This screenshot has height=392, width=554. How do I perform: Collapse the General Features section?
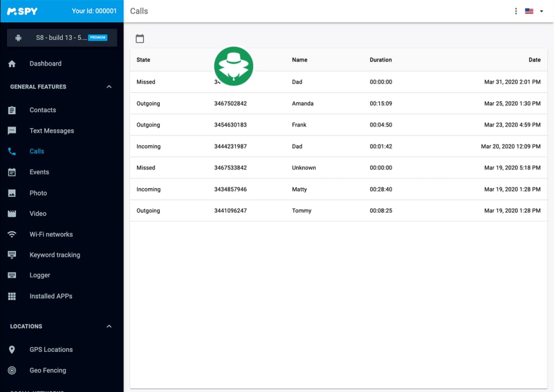(109, 87)
